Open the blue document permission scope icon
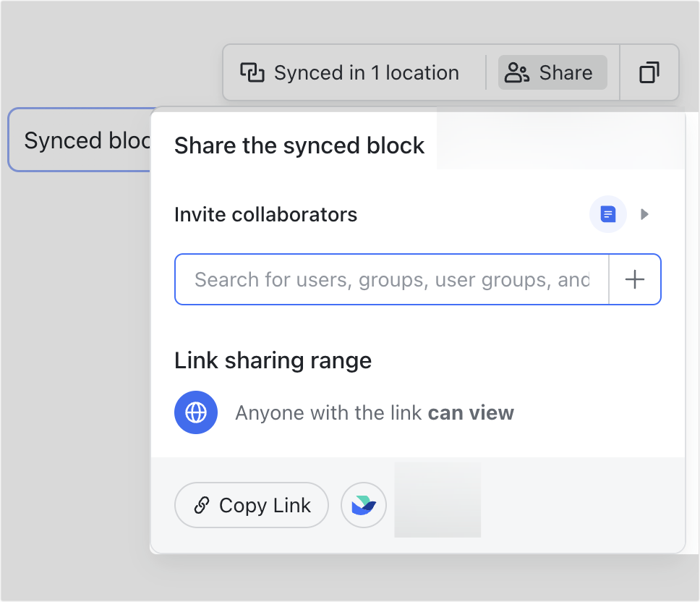 coord(607,214)
